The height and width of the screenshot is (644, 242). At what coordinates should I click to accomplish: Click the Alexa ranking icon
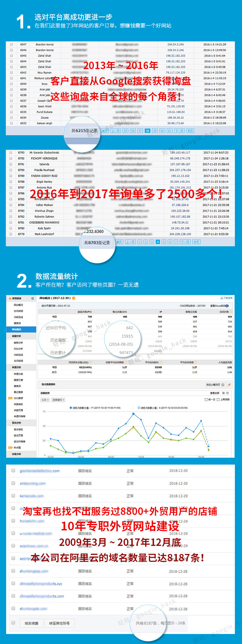click(227, 306)
